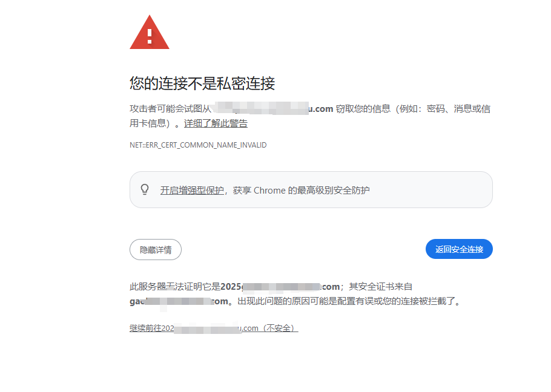
Task: Follow the 继续前往 (不安全) proceed link
Action: [214, 328]
